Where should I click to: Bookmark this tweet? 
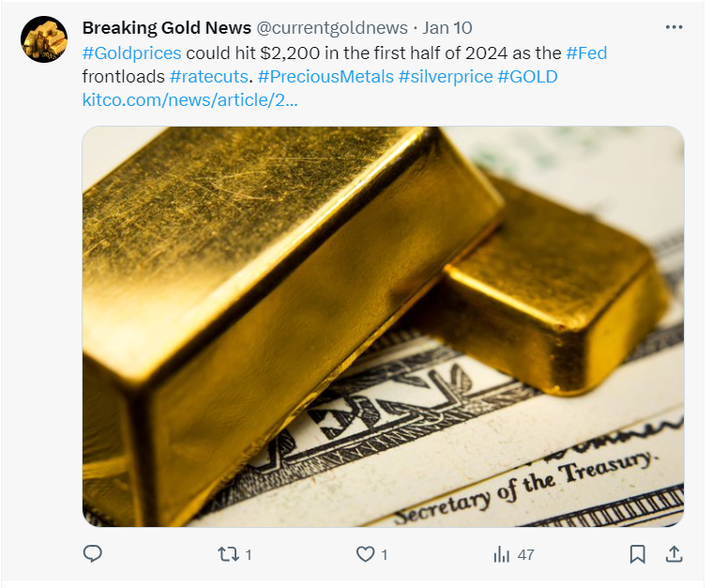pos(638,554)
